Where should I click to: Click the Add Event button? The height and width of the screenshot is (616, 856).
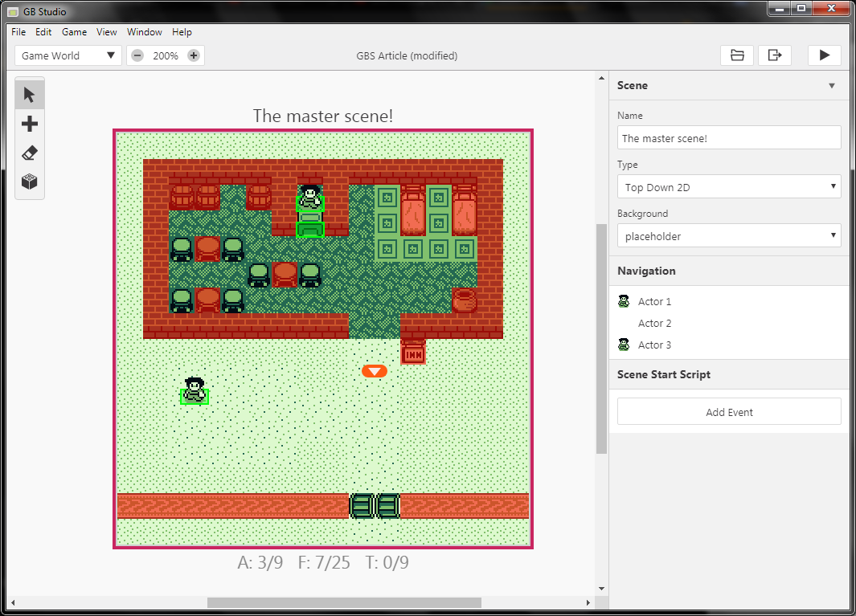pyautogui.click(x=729, y=412)
